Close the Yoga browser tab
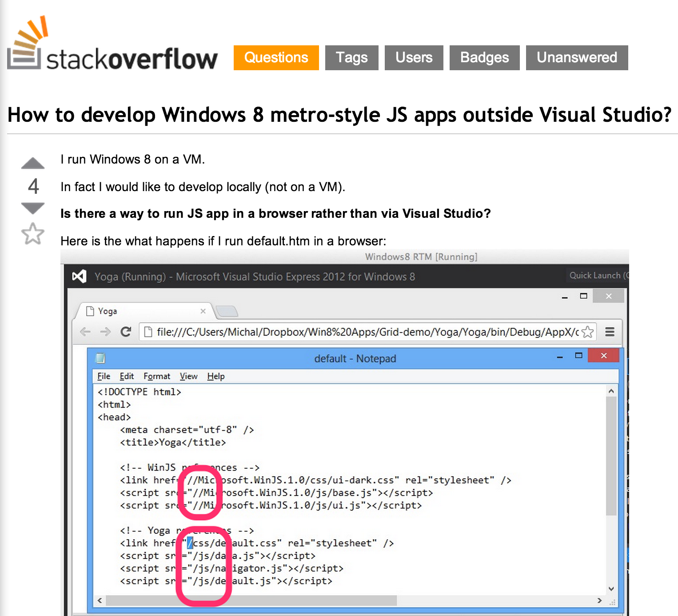 point(203,311)
